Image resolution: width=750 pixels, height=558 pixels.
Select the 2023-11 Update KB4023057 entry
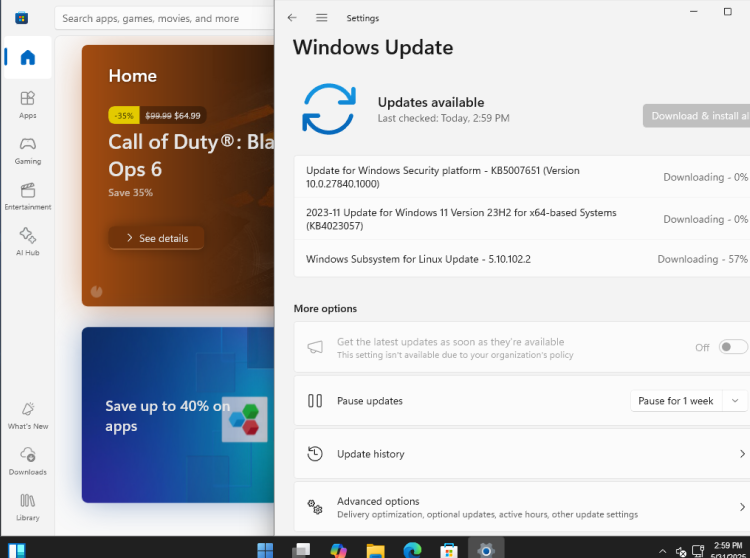coord(522,219)
